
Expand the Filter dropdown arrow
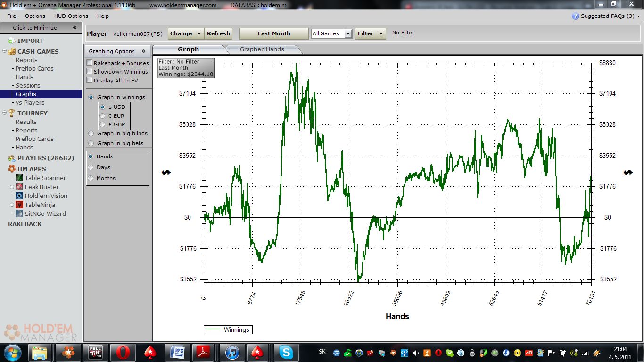point(380,34)
